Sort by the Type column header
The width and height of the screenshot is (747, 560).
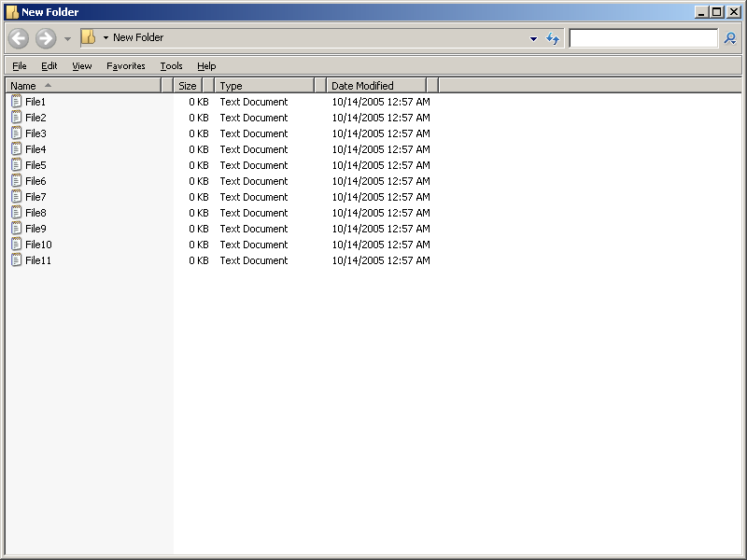[x=264, y=86]
